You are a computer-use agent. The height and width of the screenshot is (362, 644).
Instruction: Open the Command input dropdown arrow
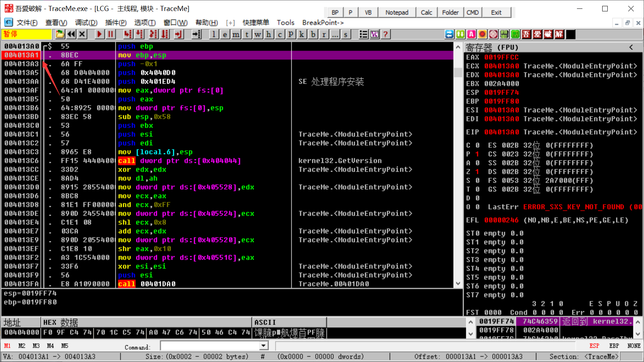point(264,346)
